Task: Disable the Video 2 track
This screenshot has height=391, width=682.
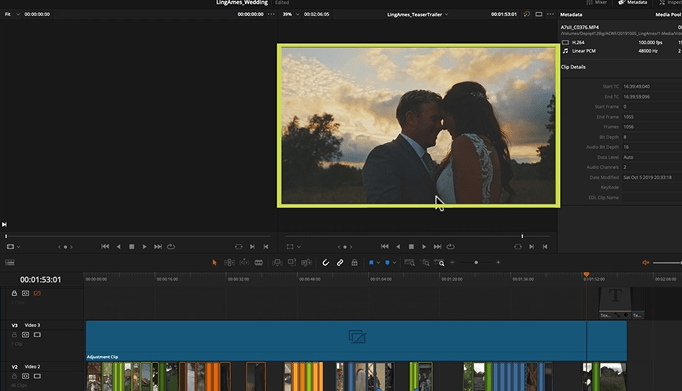Action: 37,376
